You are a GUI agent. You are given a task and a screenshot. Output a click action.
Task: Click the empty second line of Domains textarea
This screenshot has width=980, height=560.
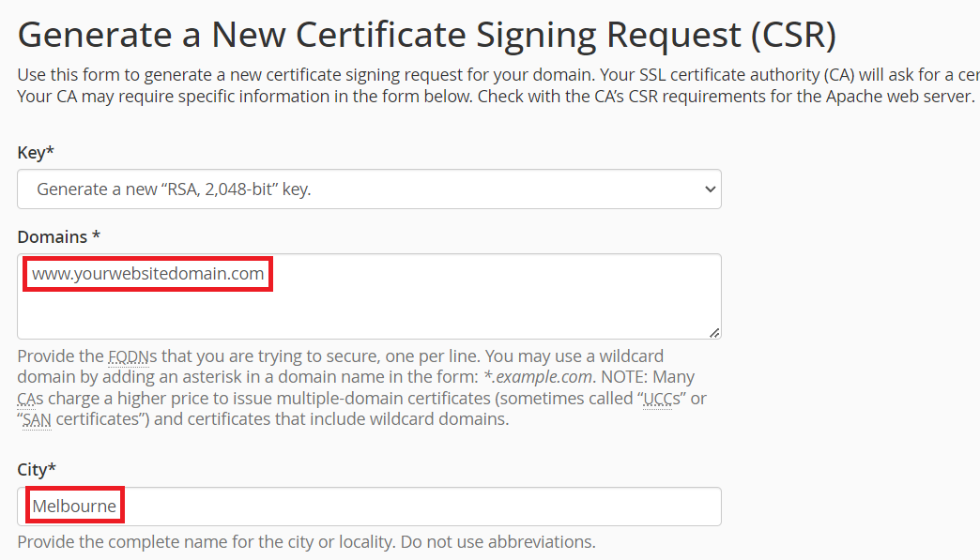[x=368, y=300]
